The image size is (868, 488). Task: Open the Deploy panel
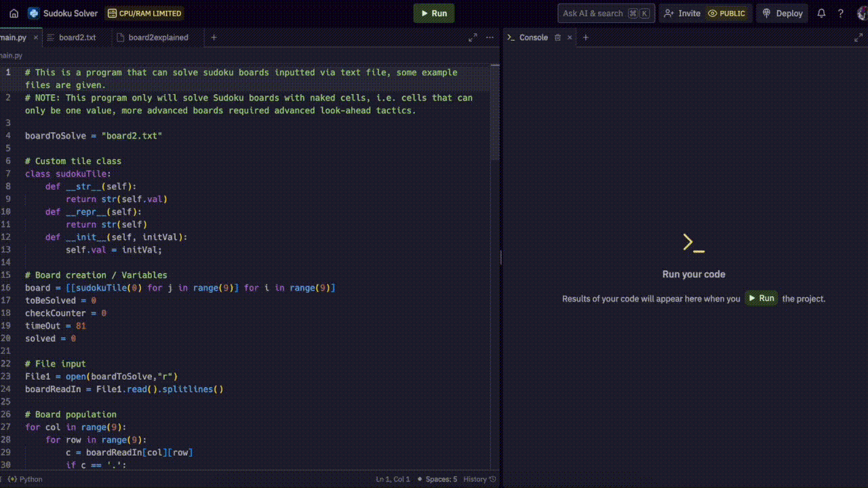point(783,14)
